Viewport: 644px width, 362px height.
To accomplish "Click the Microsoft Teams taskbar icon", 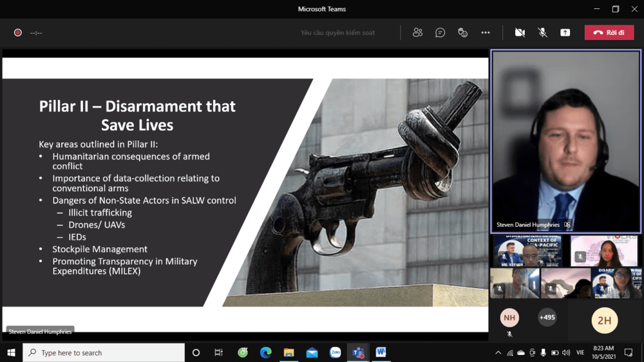I will [358, 352].
